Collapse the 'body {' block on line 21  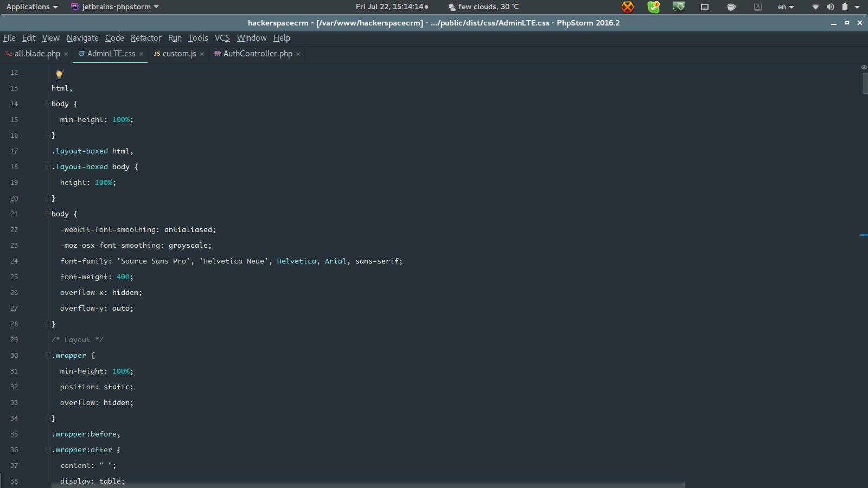(x=47, y=213)
